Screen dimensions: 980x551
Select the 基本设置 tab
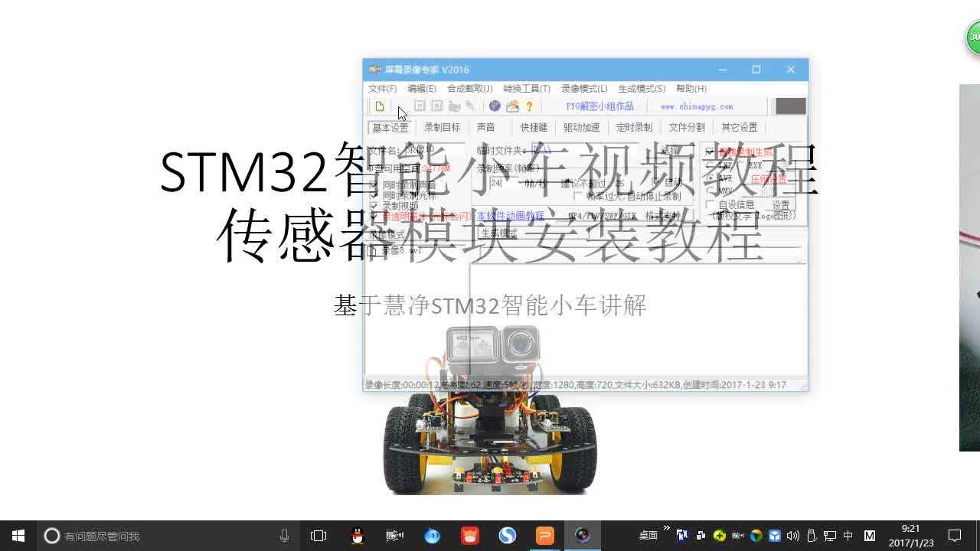pyautogui.click(x=390, y=128)
